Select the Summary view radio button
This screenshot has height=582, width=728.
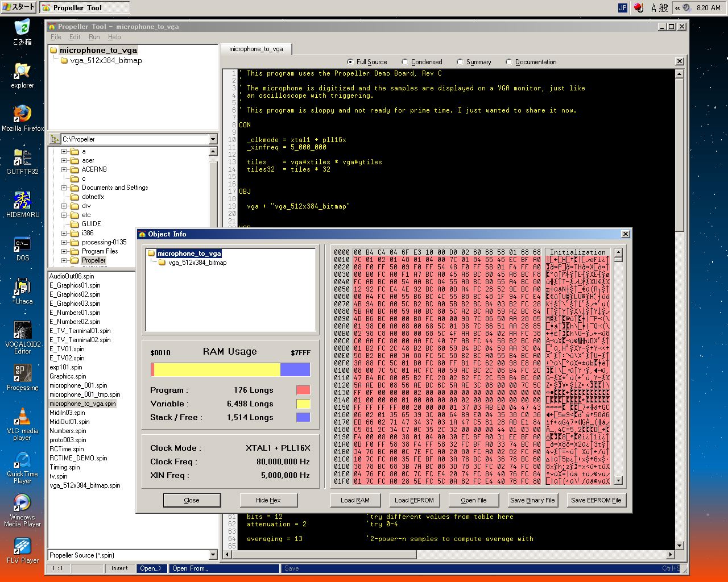coord(460,62)
